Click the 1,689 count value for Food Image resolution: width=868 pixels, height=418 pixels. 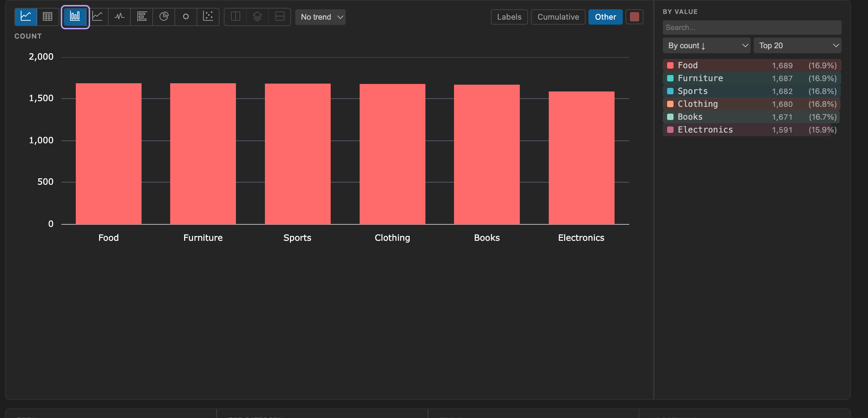click(782, 65)
